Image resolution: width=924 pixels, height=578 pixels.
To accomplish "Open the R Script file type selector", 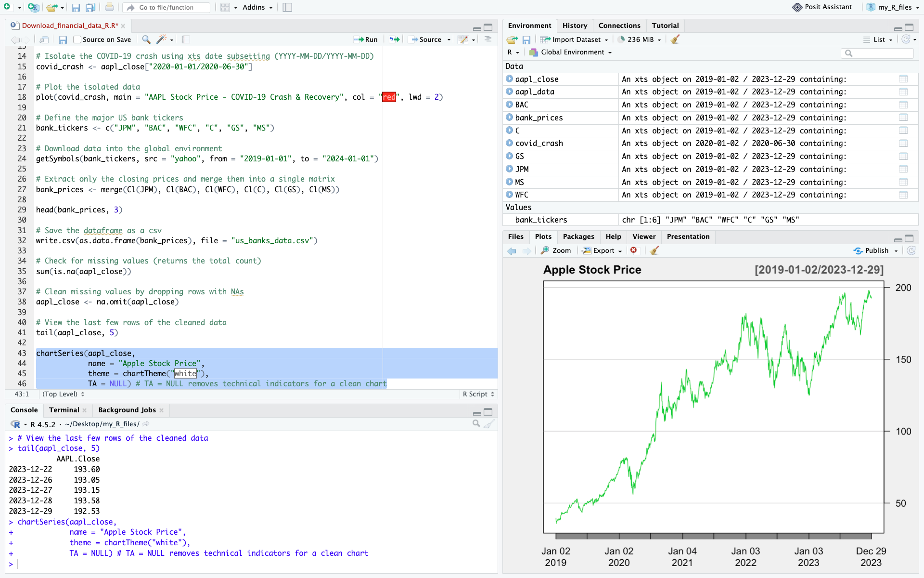I will click(478, 394).
